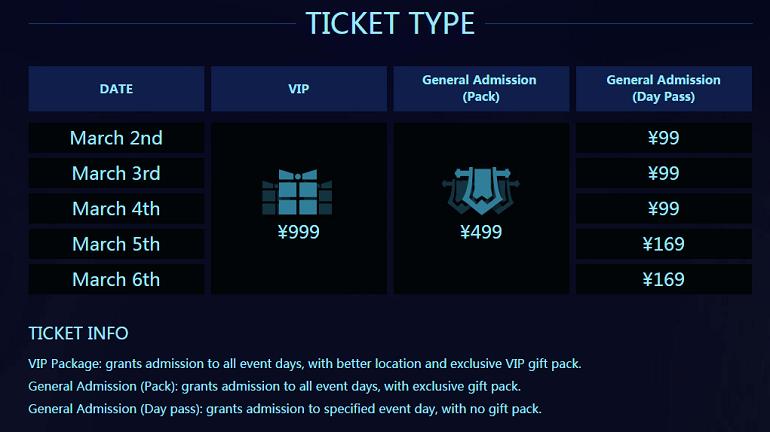Choose the March 6th date row
This screenshot has width=770, height=432.
click(116, 279)
